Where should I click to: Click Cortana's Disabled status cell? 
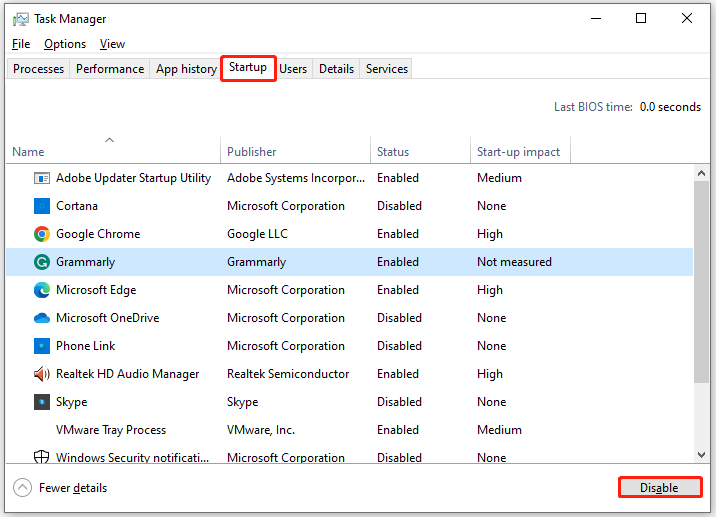[x=399, y=206]
